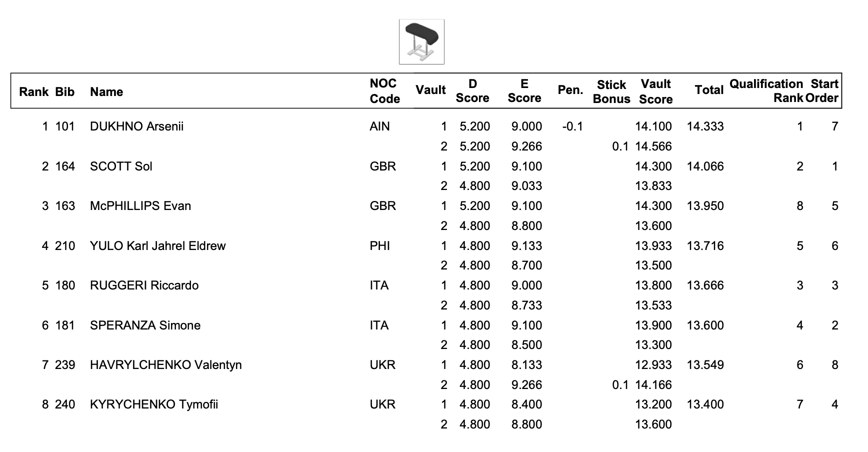Click the Qualification Rank column header
868x452 pixels.
(x=766, y=90)
